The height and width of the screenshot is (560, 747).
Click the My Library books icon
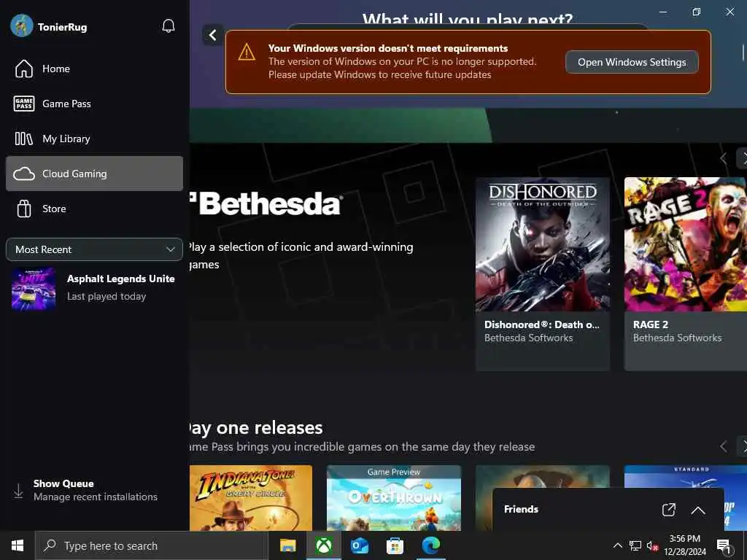tap(24, 139)
